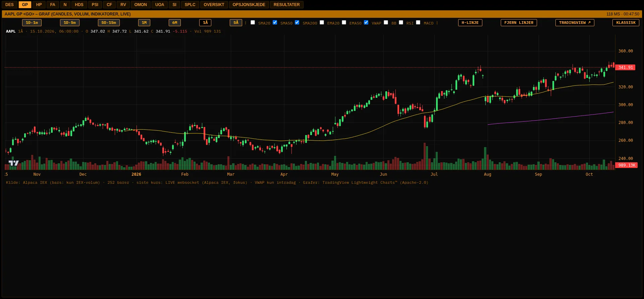Viewport: 644px width, 299px height.
Task: Go to the FA tab
Action: [53, 5]
